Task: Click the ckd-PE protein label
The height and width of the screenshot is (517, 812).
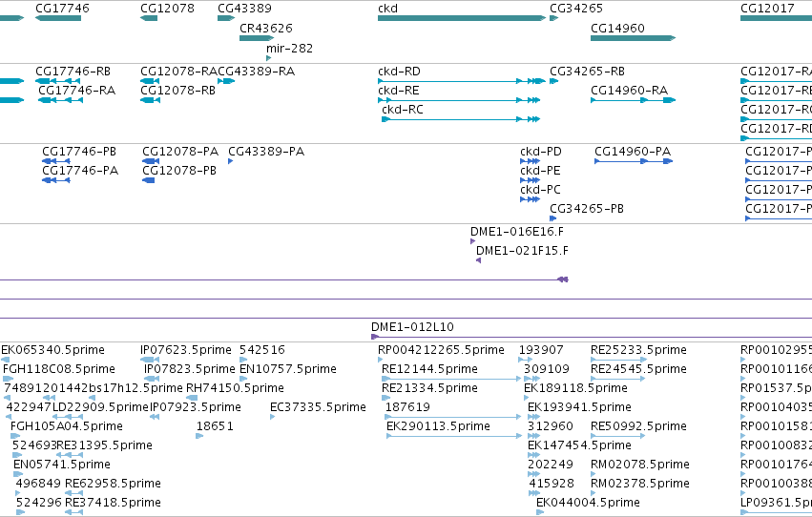Action: (x=540, y=171)
